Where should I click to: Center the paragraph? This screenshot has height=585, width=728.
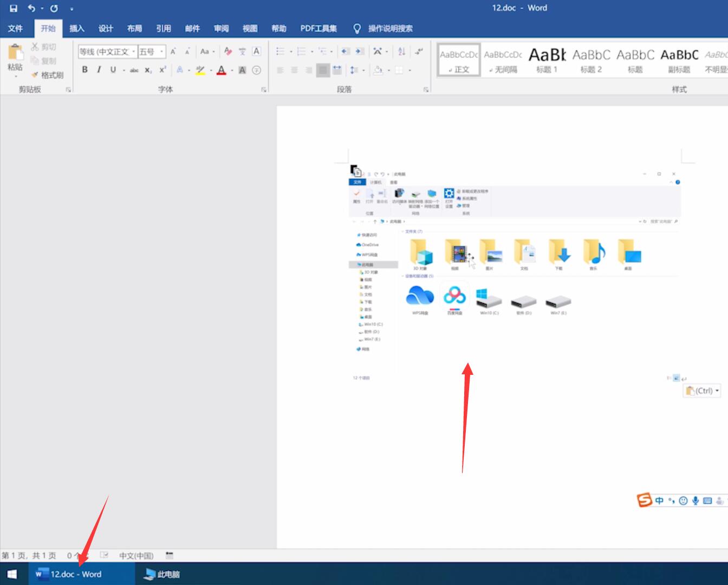[x=295, y=70]
